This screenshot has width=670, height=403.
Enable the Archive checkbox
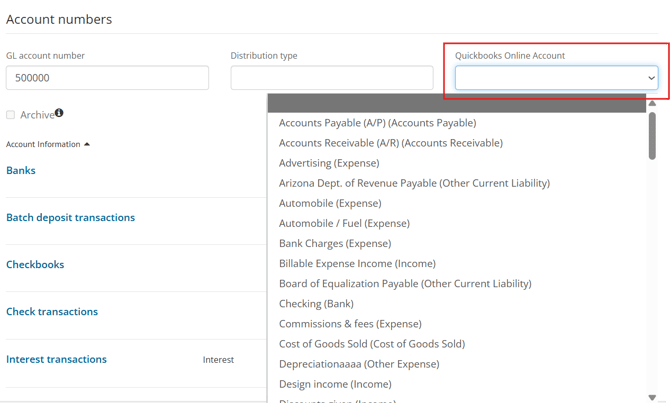(x=11, y=115)
